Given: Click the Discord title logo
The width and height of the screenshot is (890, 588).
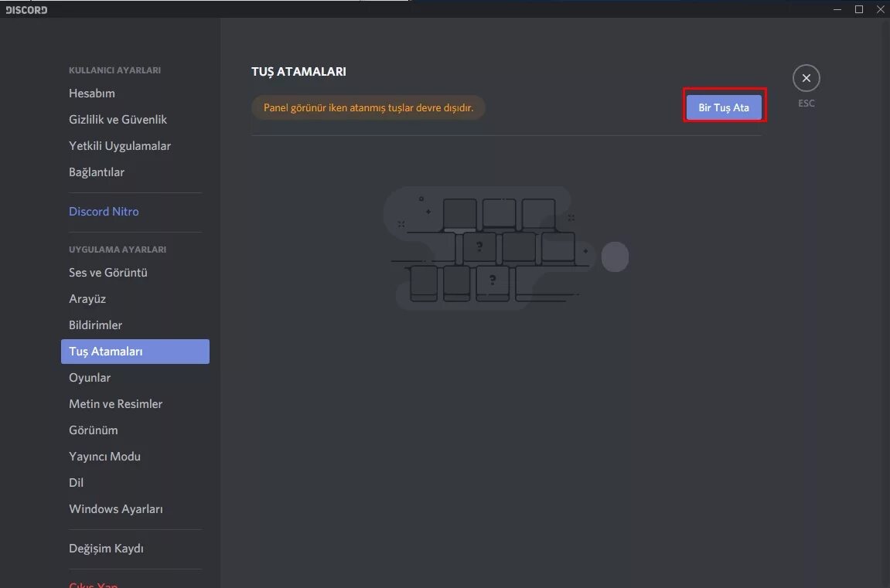Looking at the screenshot, I should click(x=27, y=9).
